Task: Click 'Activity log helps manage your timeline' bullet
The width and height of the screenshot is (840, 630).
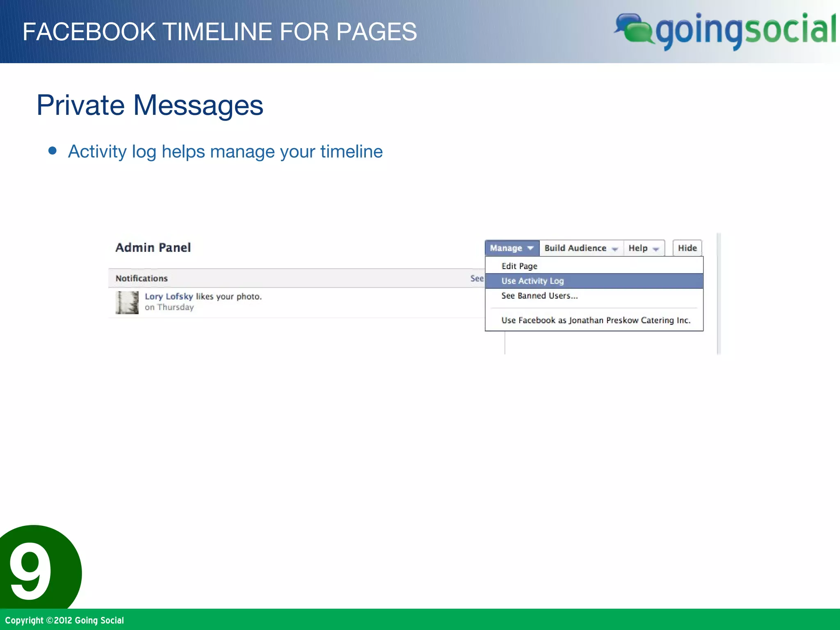Action: click(225, 152)
